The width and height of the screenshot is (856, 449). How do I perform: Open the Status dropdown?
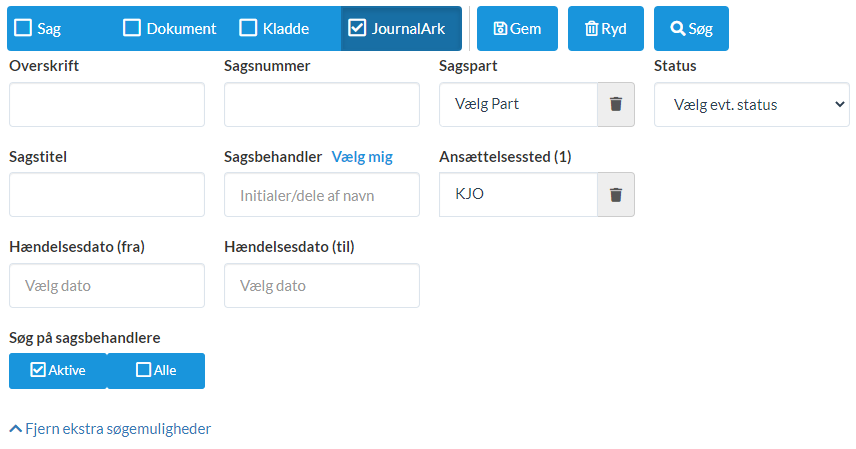[751, 104]
